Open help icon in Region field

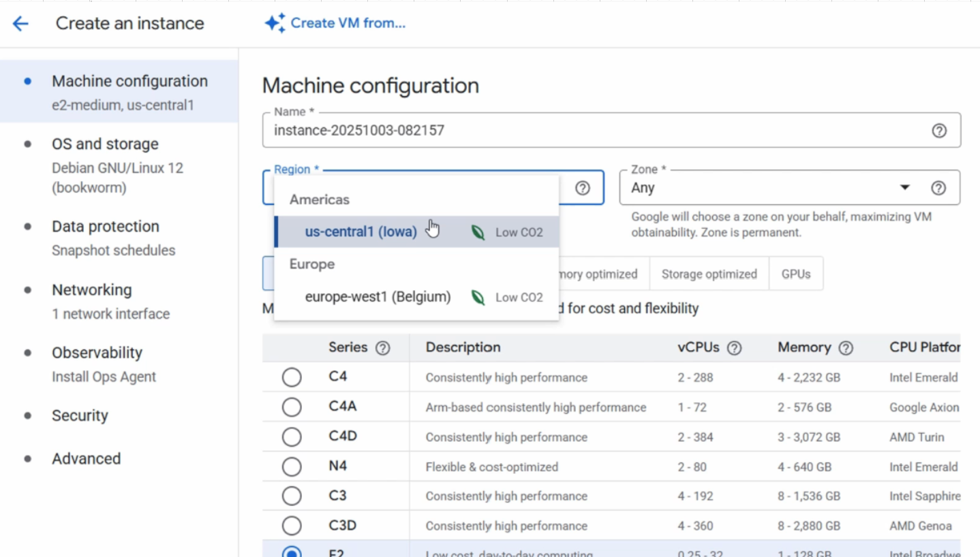(x=582, y=188)
